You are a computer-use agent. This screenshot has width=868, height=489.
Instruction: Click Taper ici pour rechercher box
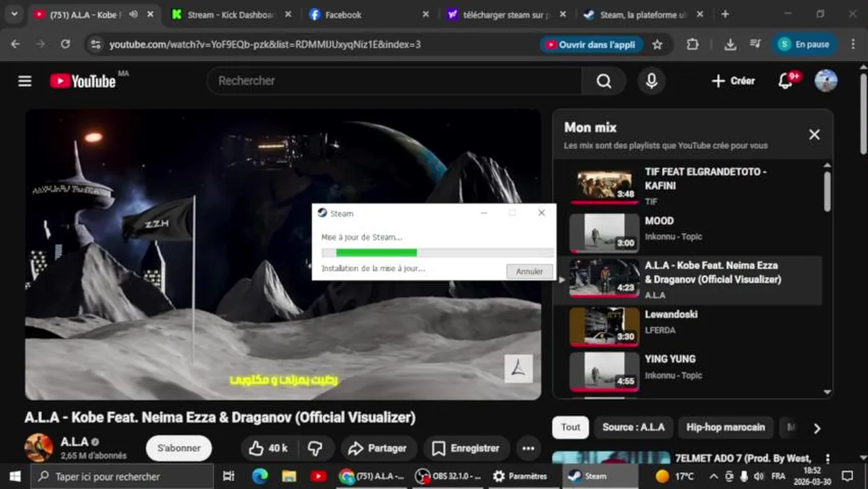pyautogui.click(x=122, y=476)
